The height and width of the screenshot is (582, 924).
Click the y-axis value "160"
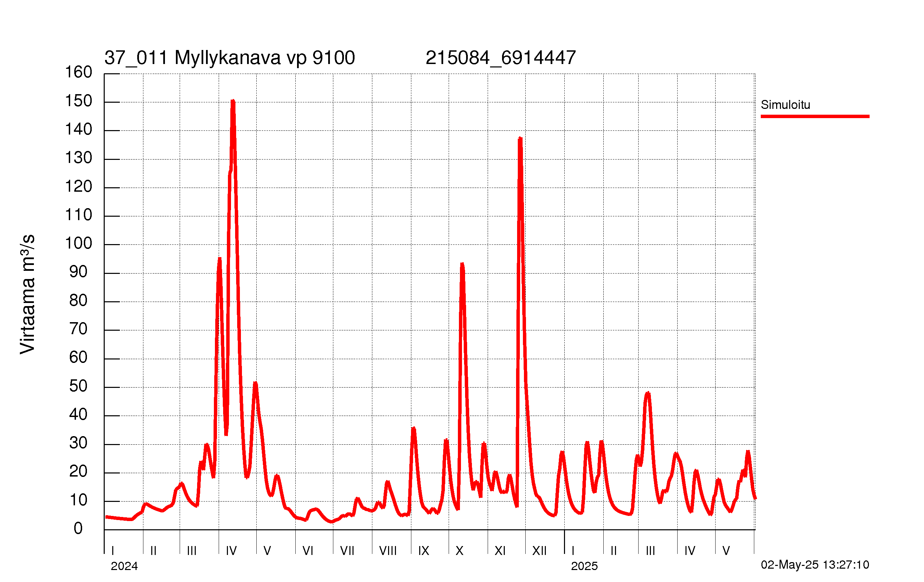tap(78, 72)
